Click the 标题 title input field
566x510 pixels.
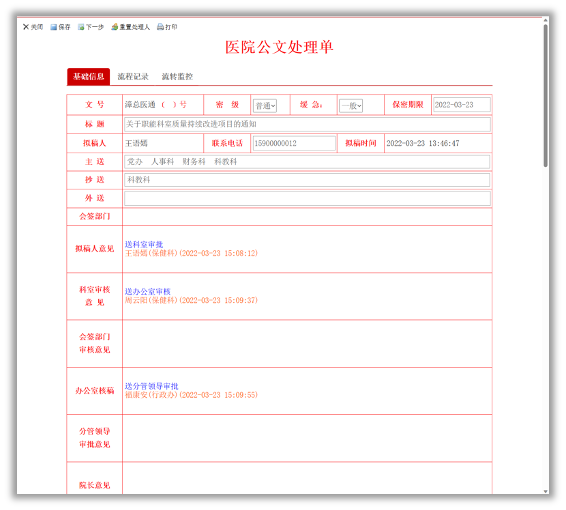[x=307, y=124]
